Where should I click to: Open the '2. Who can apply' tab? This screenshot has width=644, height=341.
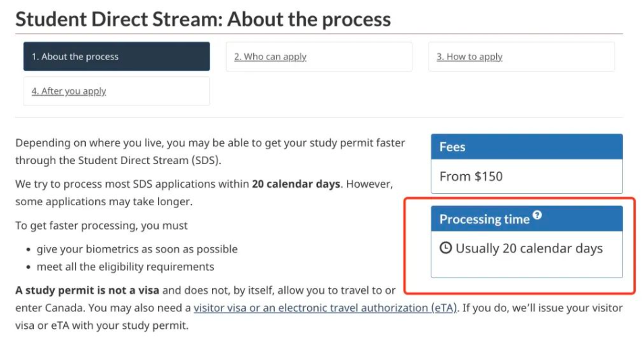pos(270,57)
